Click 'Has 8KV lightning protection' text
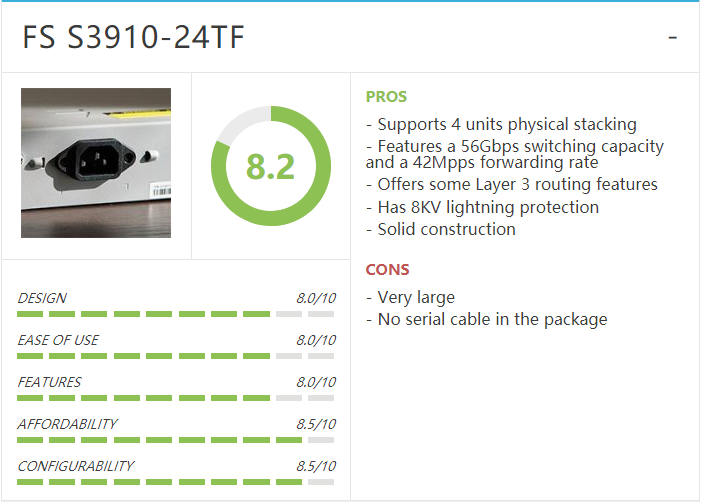Screen dimensions: 701x502 click(482, 207)
